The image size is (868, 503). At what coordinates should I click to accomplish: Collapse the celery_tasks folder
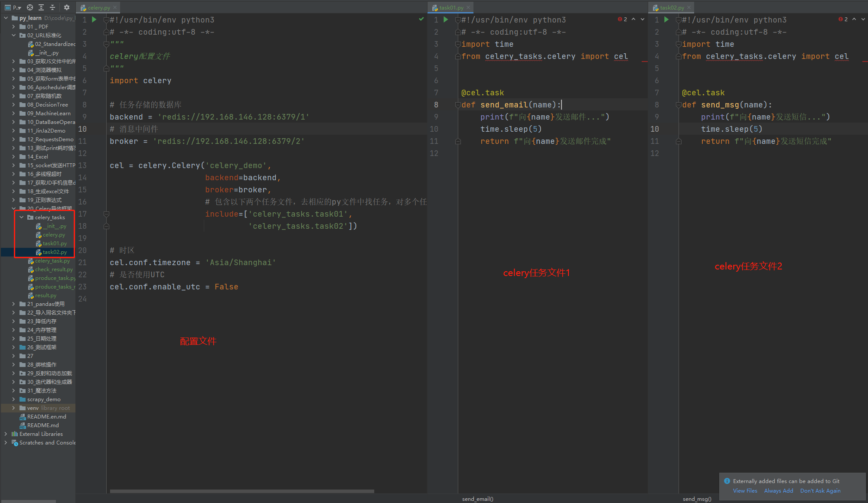coord(21,217)
